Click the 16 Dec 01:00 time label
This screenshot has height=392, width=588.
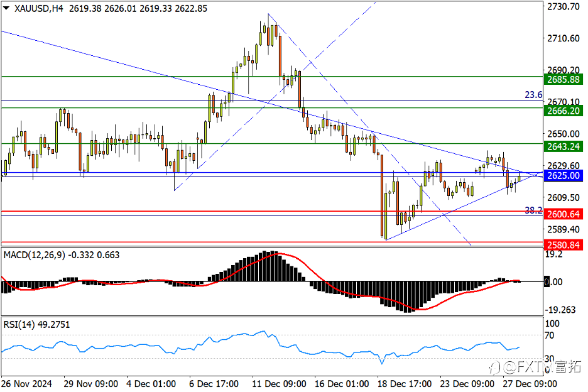click(342, 384)
